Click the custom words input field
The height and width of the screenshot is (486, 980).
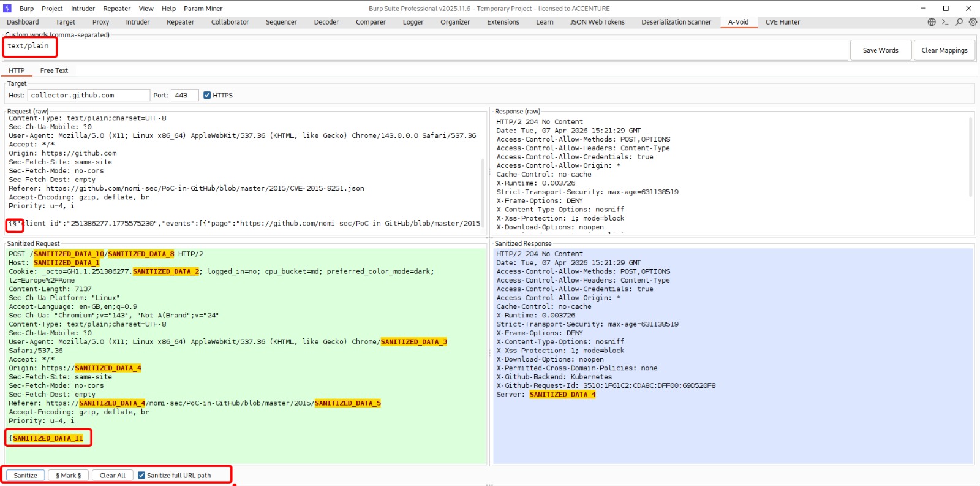pos(426,50)
